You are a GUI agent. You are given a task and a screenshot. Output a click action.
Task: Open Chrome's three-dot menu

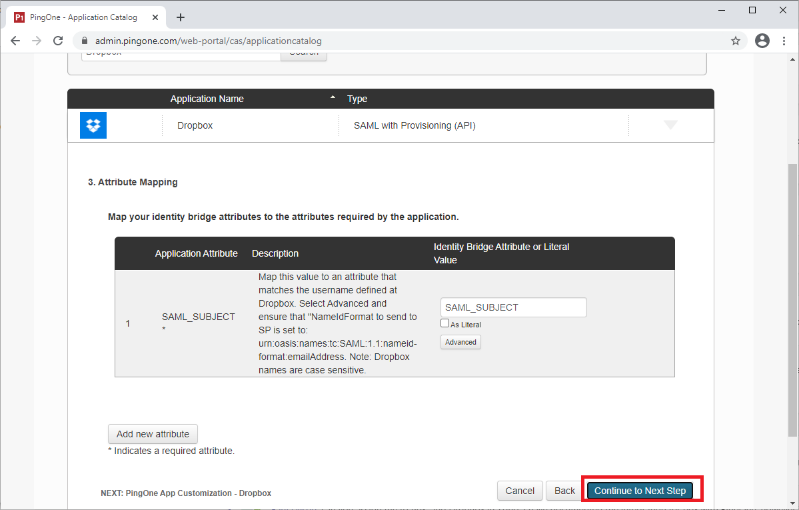pyautogui.click(x=784, y=41)
